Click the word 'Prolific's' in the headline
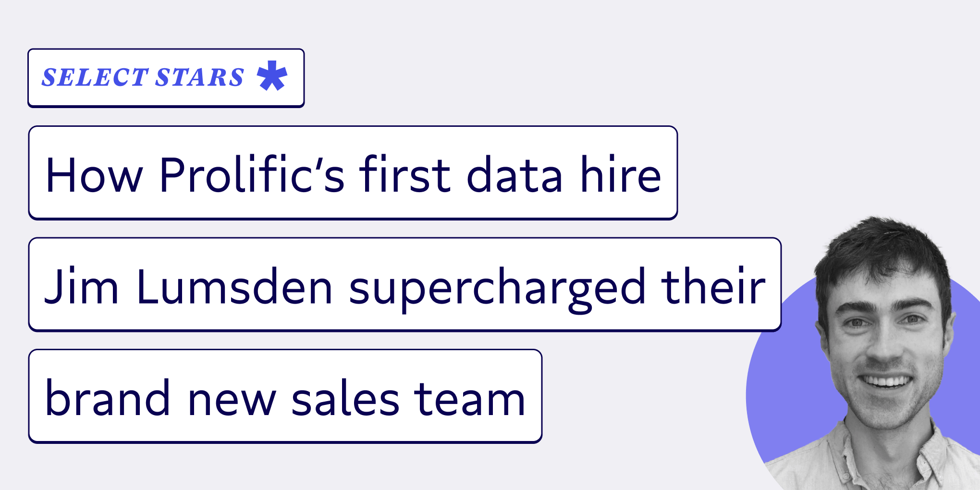The image size is (980, 490). pos(252,174)
